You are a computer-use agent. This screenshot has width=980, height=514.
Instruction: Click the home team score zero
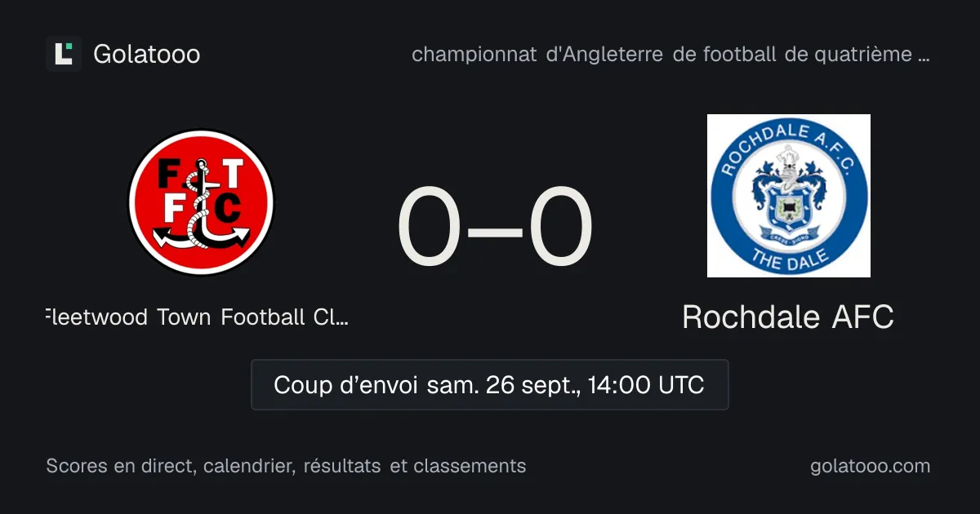click(430, 228)
